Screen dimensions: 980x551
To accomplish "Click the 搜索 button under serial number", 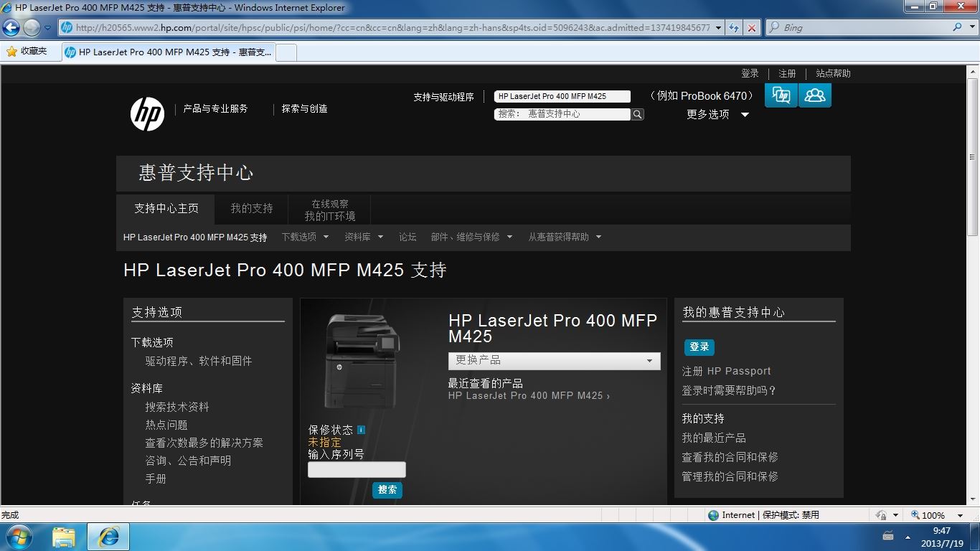I will click(387, 490).
